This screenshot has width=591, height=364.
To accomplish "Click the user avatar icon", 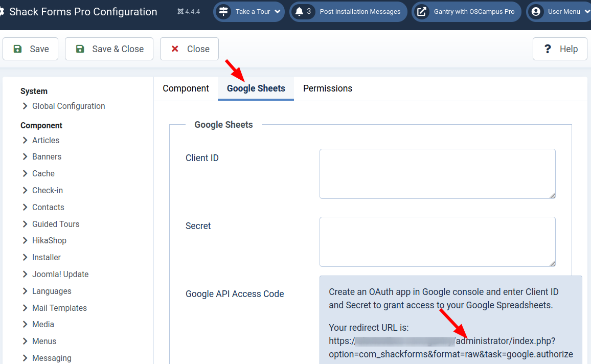I will 536,12.
